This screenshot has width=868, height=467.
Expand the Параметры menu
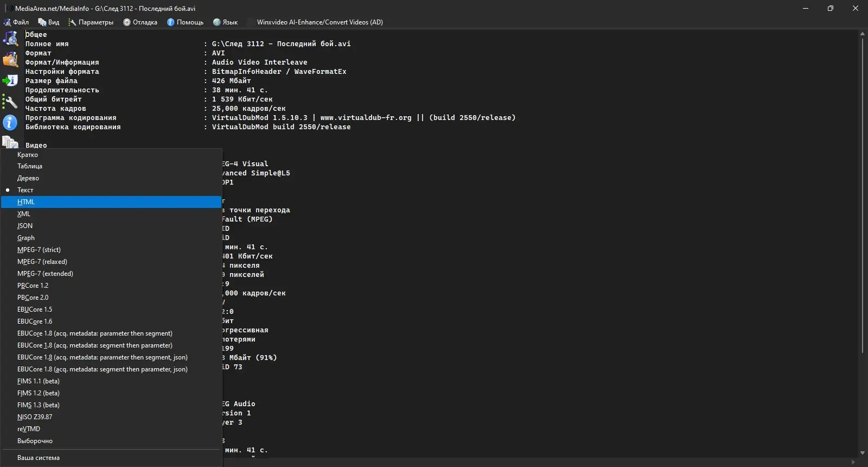[91, 22]
